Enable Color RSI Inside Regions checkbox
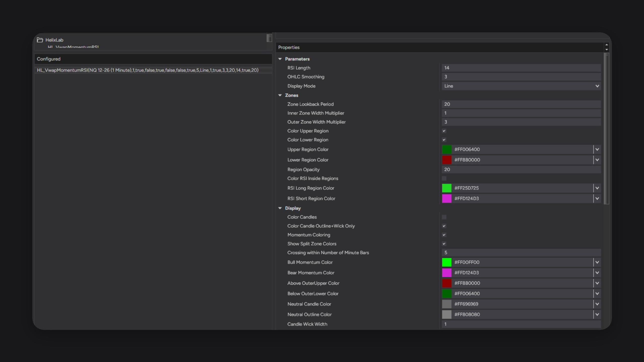 444,178
